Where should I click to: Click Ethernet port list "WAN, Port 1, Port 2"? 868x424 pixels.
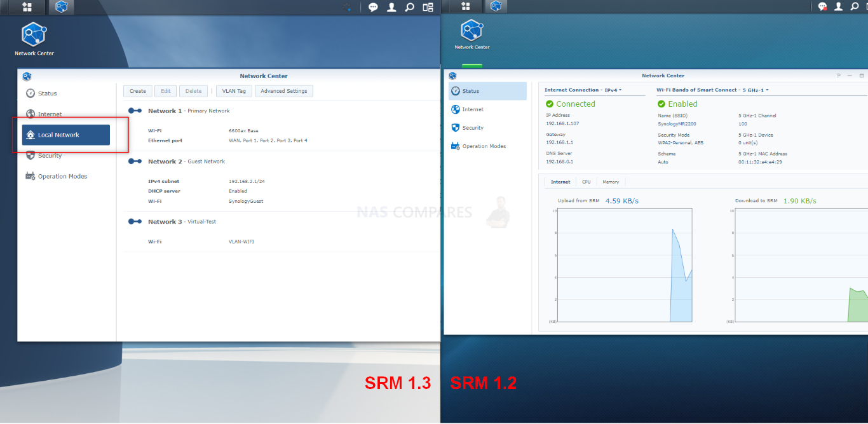(268, 140)
